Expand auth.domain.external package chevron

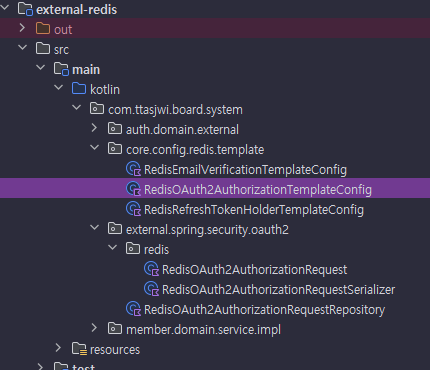94,128
